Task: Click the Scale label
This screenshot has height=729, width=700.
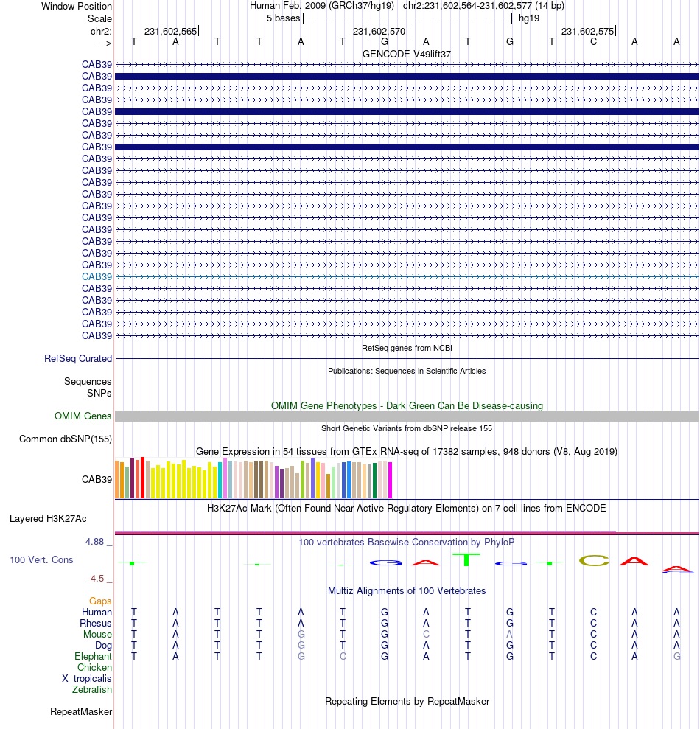Action: coord(100,18)
